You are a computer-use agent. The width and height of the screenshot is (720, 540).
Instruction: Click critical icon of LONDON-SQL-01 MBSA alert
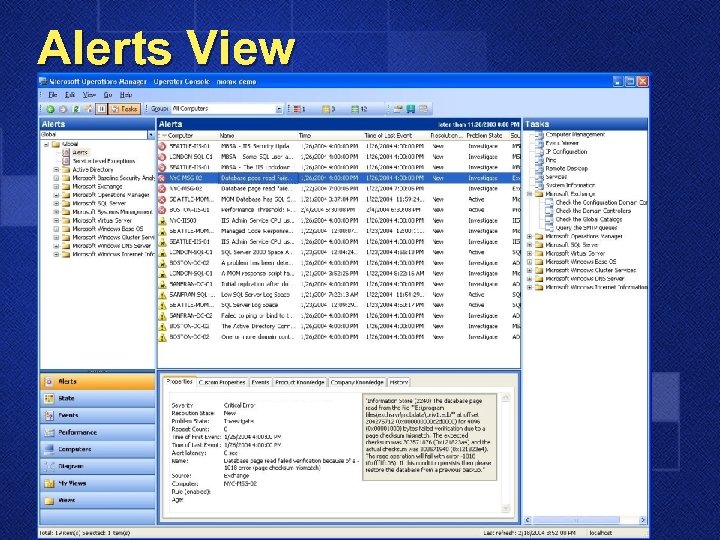point(162,157)
